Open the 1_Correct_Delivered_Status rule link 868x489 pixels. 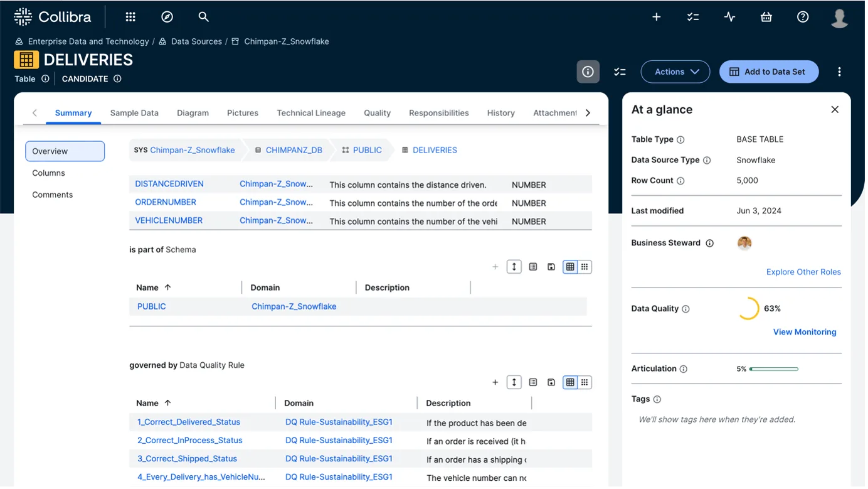[x=189, y=422]
